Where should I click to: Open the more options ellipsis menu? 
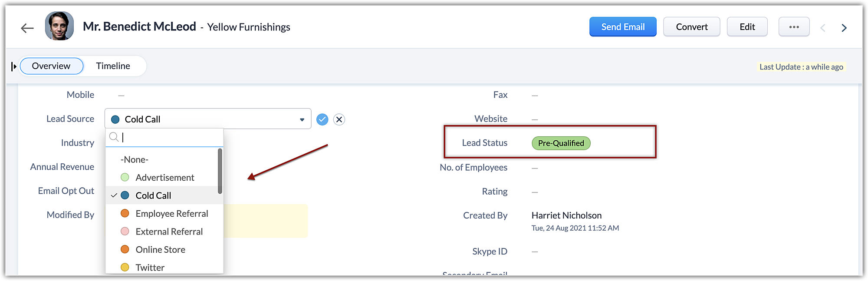[794, 27]
